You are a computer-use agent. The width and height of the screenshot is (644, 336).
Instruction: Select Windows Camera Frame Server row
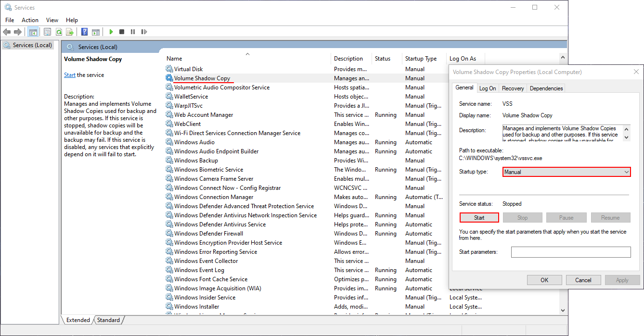point(306,178)
